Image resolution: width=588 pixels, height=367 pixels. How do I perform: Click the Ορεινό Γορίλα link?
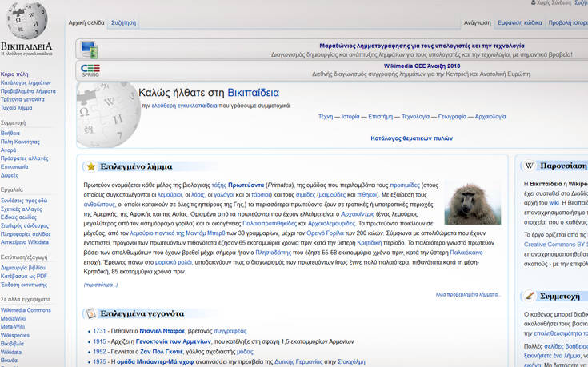pyautogui.click(x=325, y=233)
